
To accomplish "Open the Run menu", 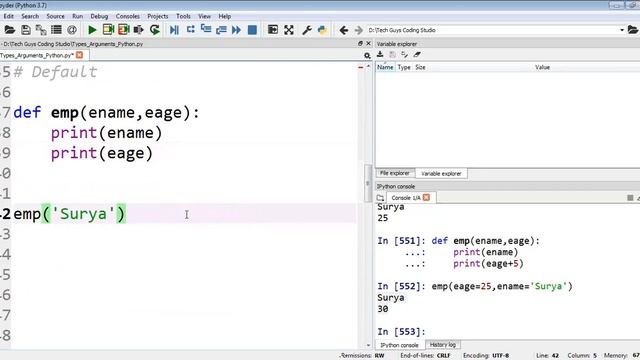I will pos(78,16).
